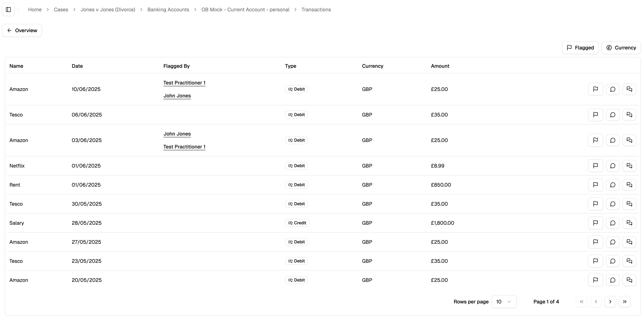Open conversation icon for Rent transaction
644x317 pixels.
[x=629, y=185]
